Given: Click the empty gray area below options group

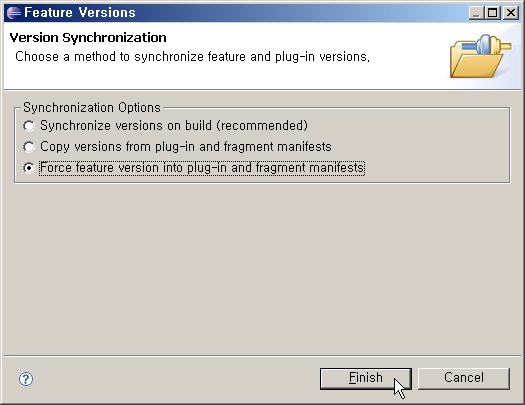Looking at the screenshot, I should click(262, 268).
